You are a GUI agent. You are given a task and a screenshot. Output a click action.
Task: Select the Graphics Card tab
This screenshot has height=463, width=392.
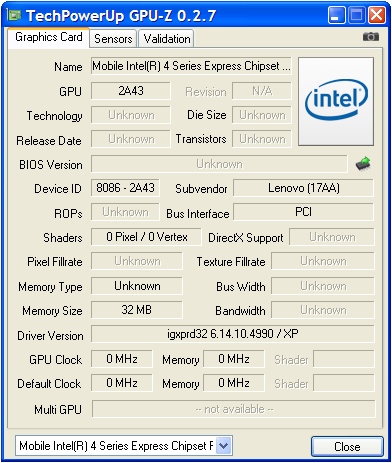point(49,37)
